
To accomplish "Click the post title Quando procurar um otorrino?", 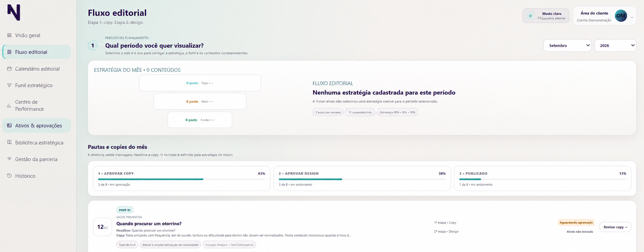I will click(149, 224).
